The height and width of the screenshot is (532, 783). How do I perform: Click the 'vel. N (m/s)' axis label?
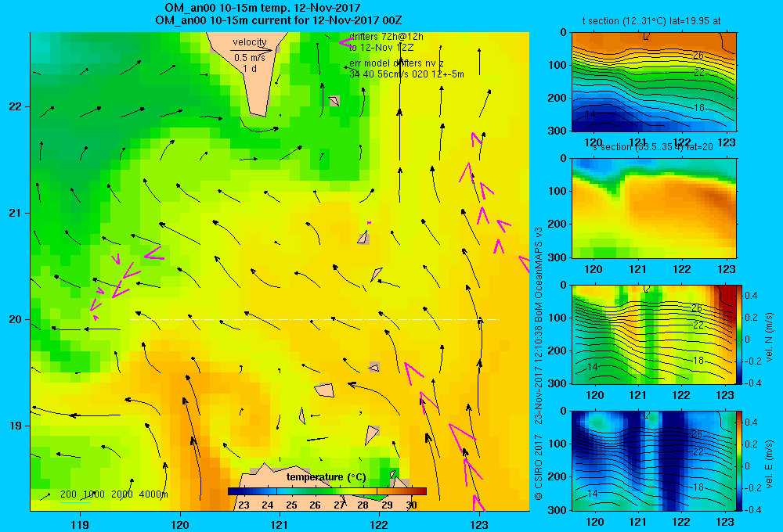(769, 337)
